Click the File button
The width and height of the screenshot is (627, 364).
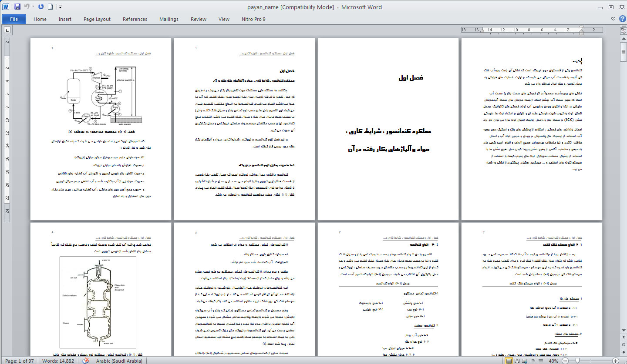click(x=14, y=19)
